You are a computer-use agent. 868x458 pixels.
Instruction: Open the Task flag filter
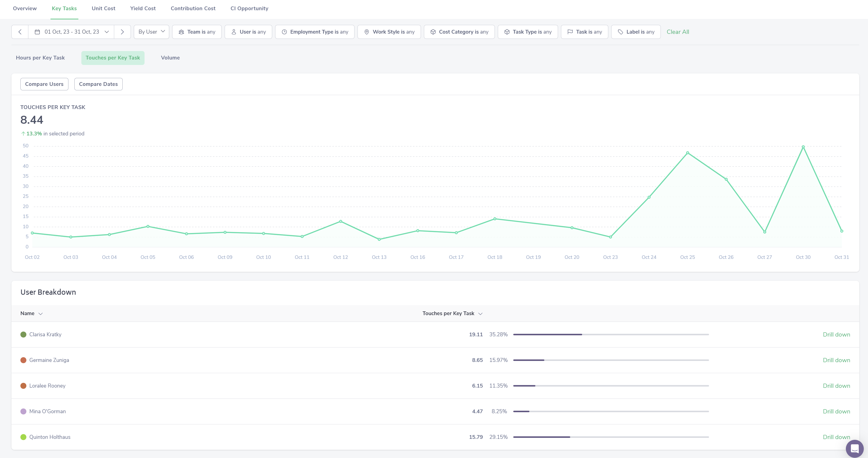(x=584, y=32)
